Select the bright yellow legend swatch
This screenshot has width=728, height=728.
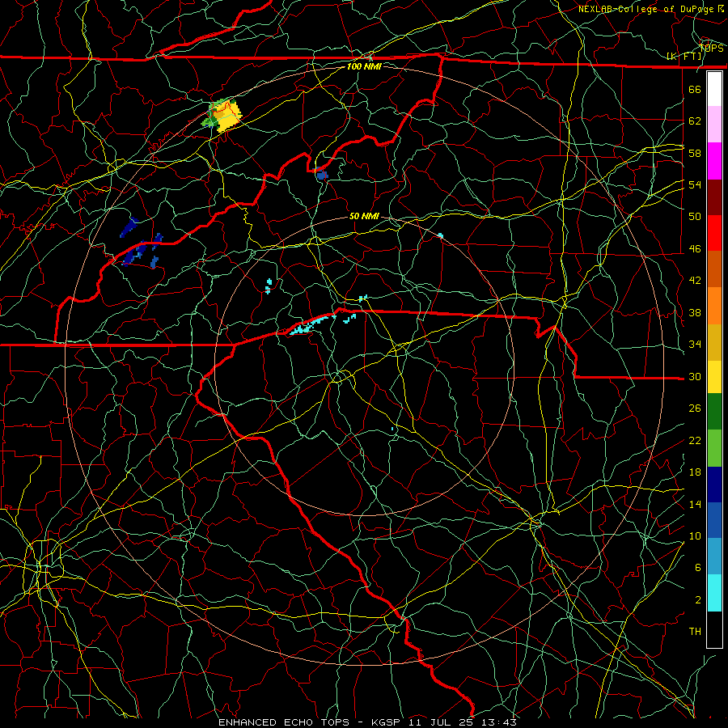point(714,377)
